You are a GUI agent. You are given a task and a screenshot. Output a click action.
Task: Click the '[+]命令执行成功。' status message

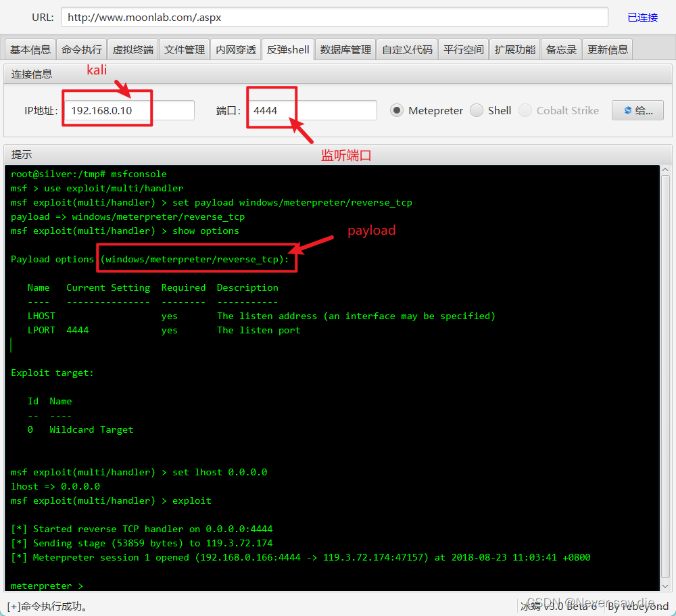coord(47,606)
